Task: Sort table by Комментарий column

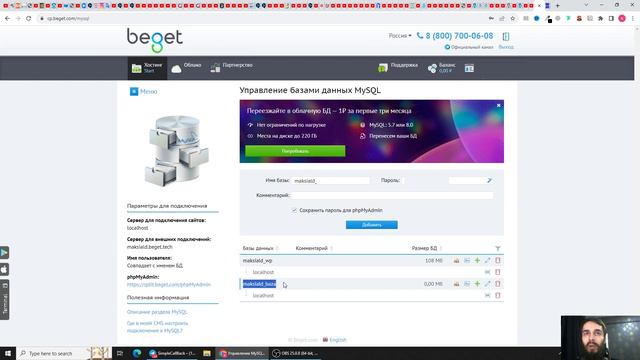Action: (314, 248)
